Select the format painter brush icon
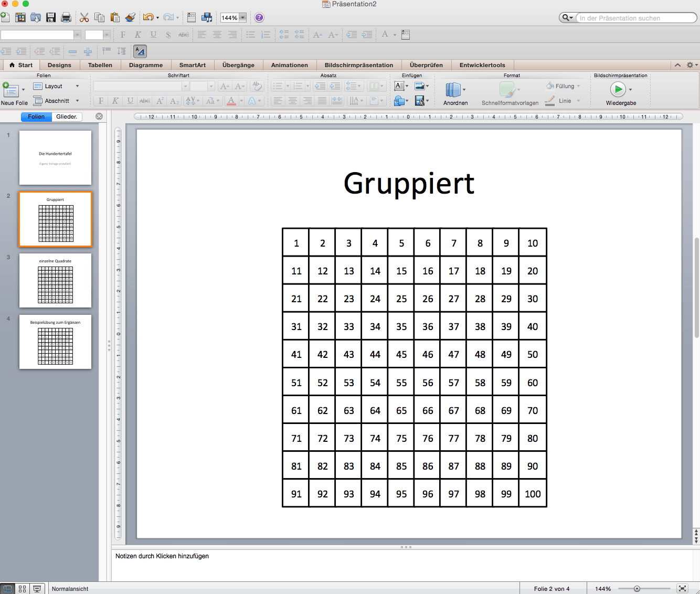 click(130, 17)
